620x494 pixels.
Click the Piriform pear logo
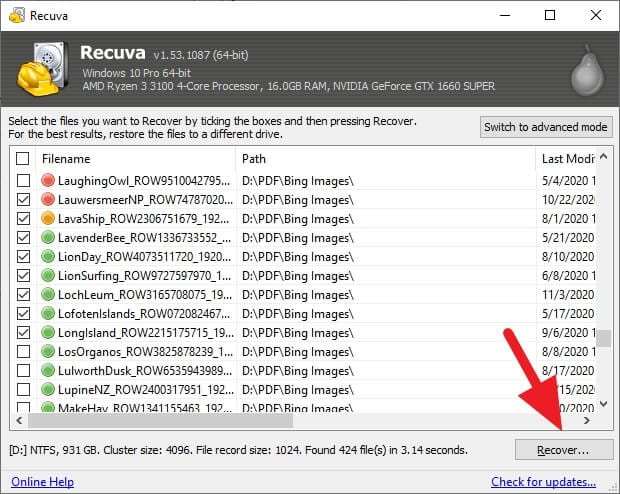pos(587,70)
